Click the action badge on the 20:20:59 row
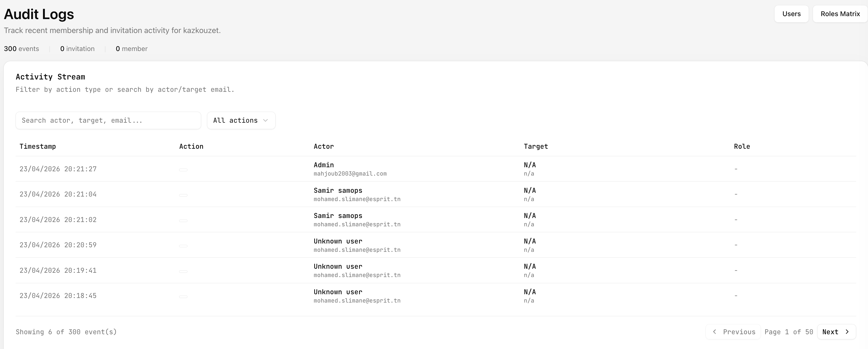The image size is (868, 349). pyautogui.click(x=183, y=246)
